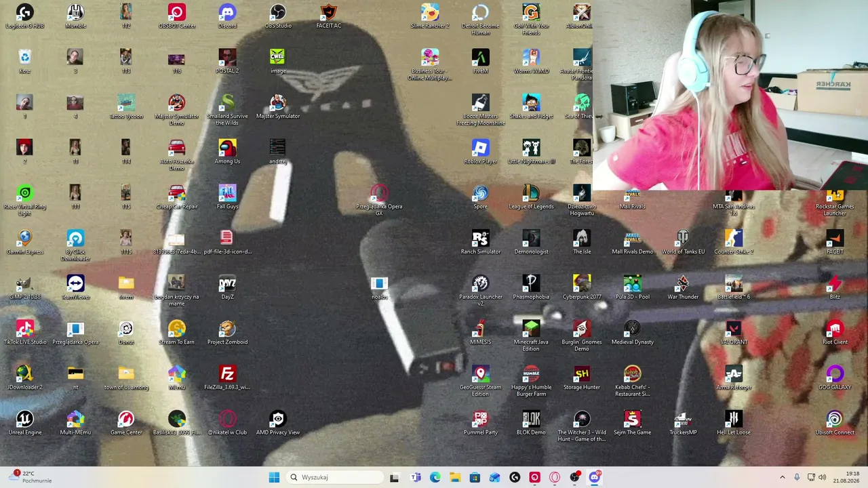Open FACEIT AC desktop icon
The height and width of the screenshot is (488, 868).
pyautogui.click(x=328, y=17)
